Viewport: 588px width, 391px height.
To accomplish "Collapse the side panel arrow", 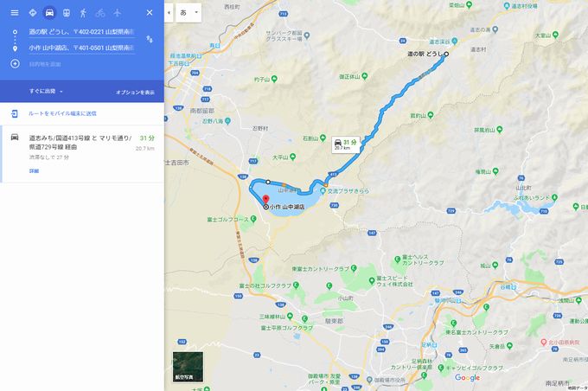I will tap(169, 13).
